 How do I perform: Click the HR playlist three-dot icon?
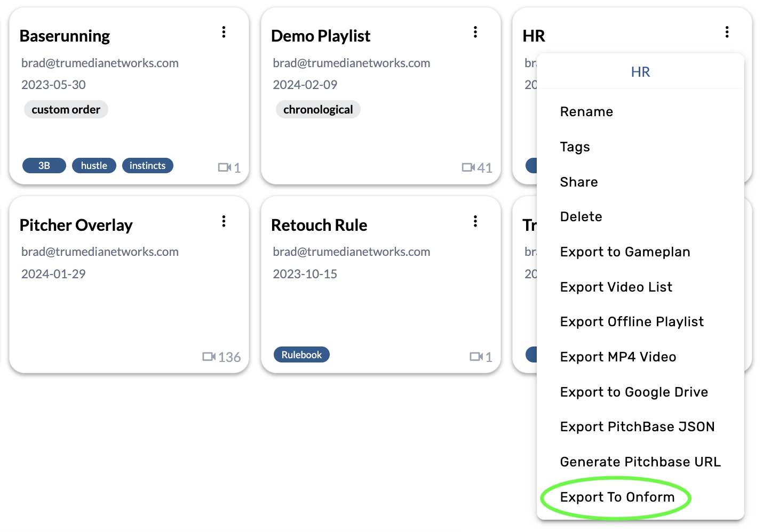[727, 32]
